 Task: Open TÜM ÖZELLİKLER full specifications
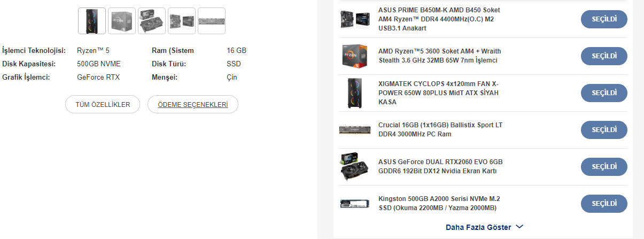103,105
